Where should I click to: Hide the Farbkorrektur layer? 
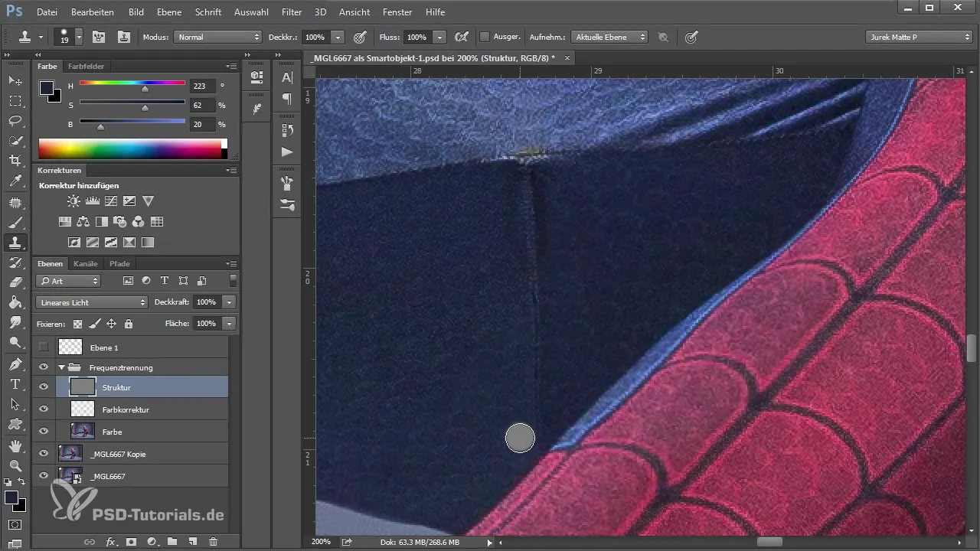click(44, 409)
